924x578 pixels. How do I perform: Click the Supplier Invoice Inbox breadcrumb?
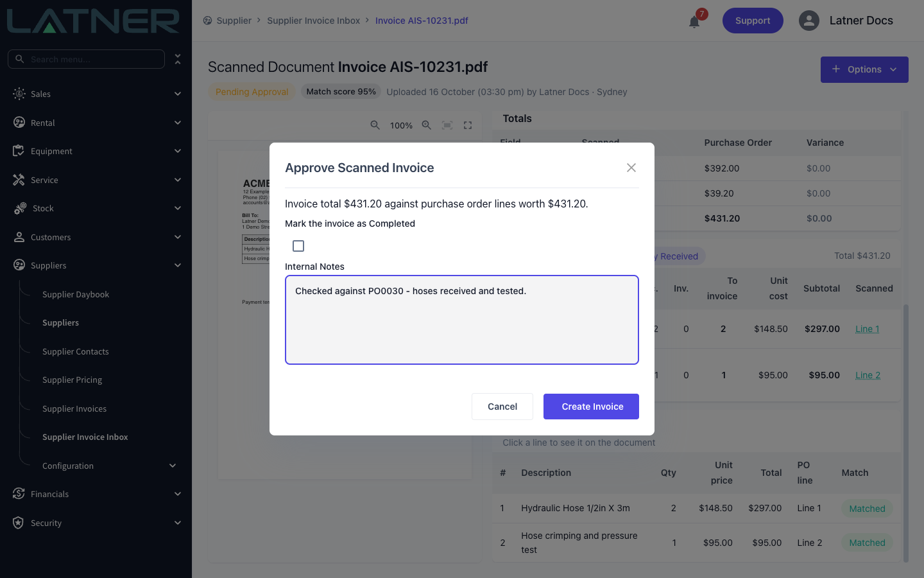(x=313, y=21)
